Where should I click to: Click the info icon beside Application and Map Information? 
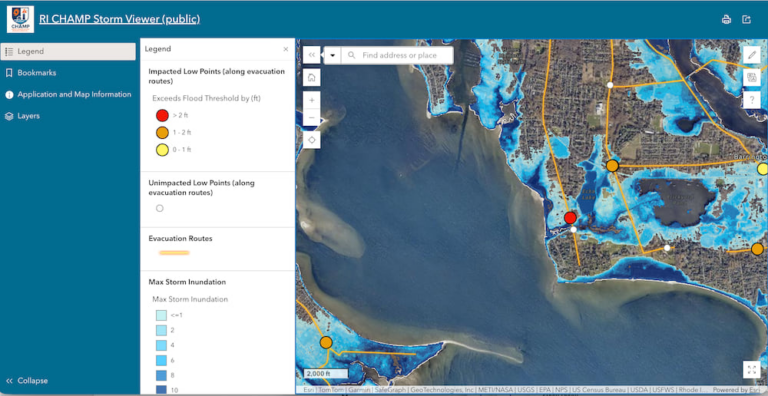[x=9, y=95]
